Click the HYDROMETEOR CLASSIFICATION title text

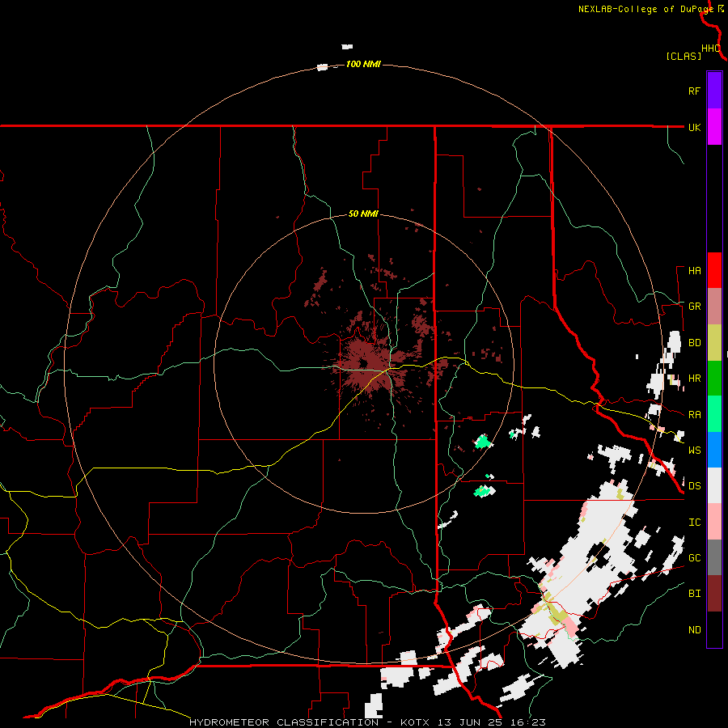(284, 722)
